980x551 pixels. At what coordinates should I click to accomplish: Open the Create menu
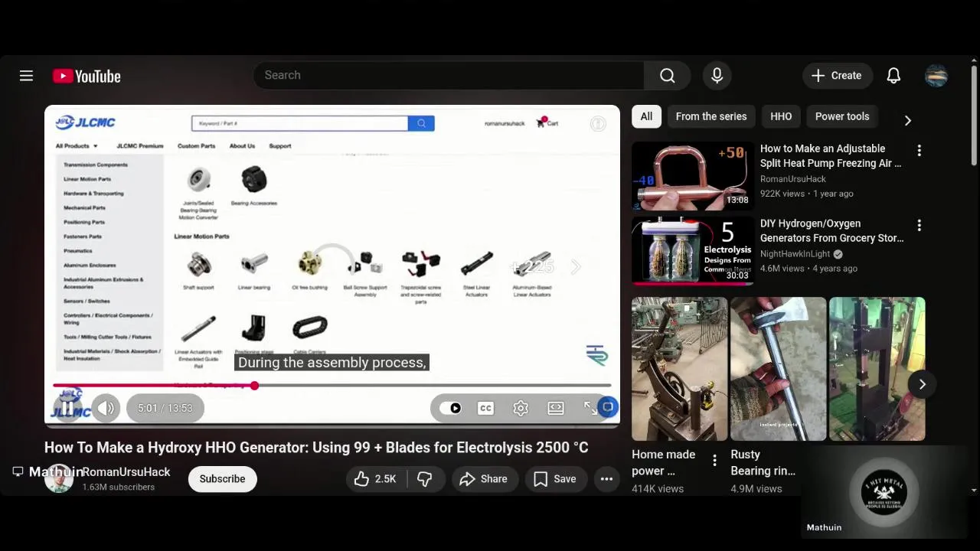[x=838, y=75]
